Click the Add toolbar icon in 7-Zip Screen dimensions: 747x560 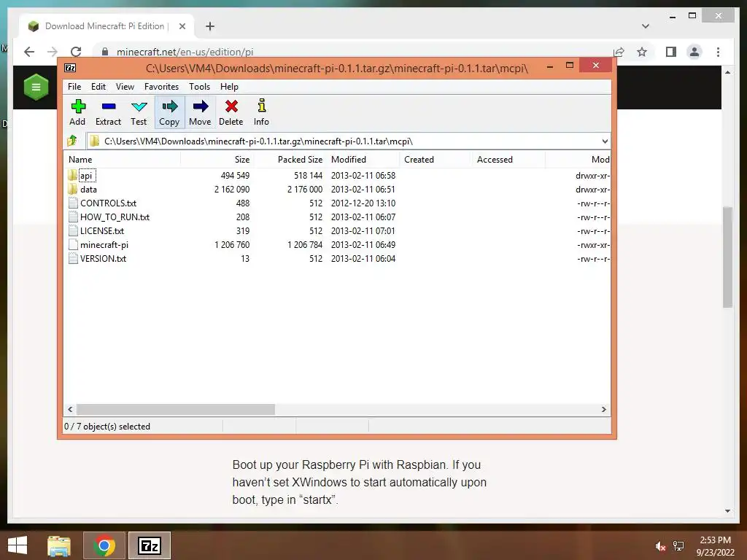(77, 106)
